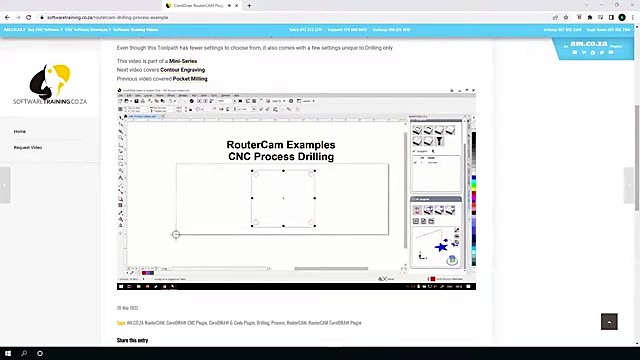Share this page using the share icon
The image size is (640, 360).
click(x=555, y=18)
